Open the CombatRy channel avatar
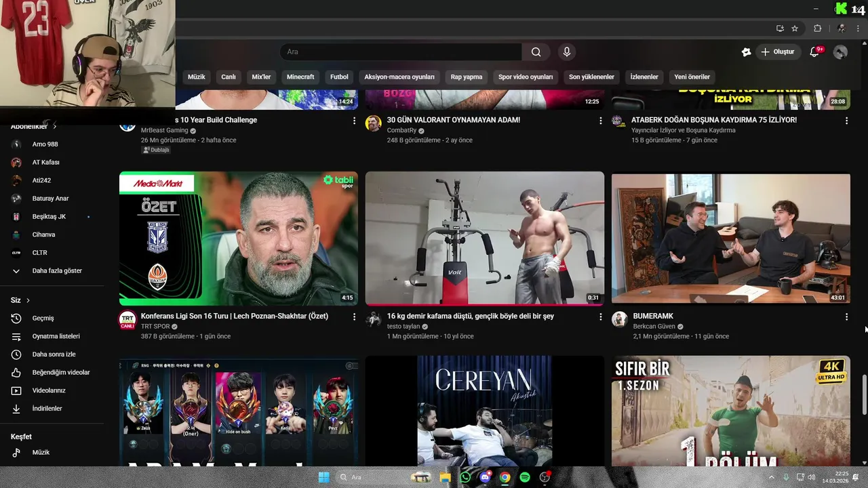The image size is (868, 488). pos(374,123)
